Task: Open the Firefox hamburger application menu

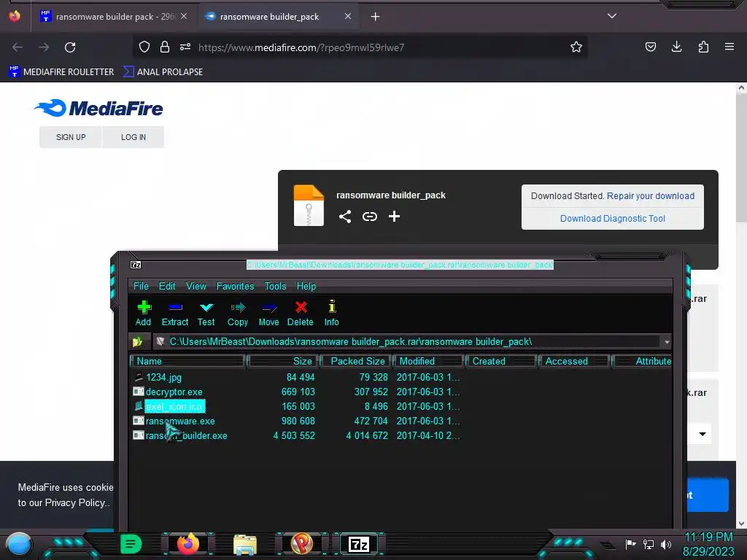Action: [729, 47]
